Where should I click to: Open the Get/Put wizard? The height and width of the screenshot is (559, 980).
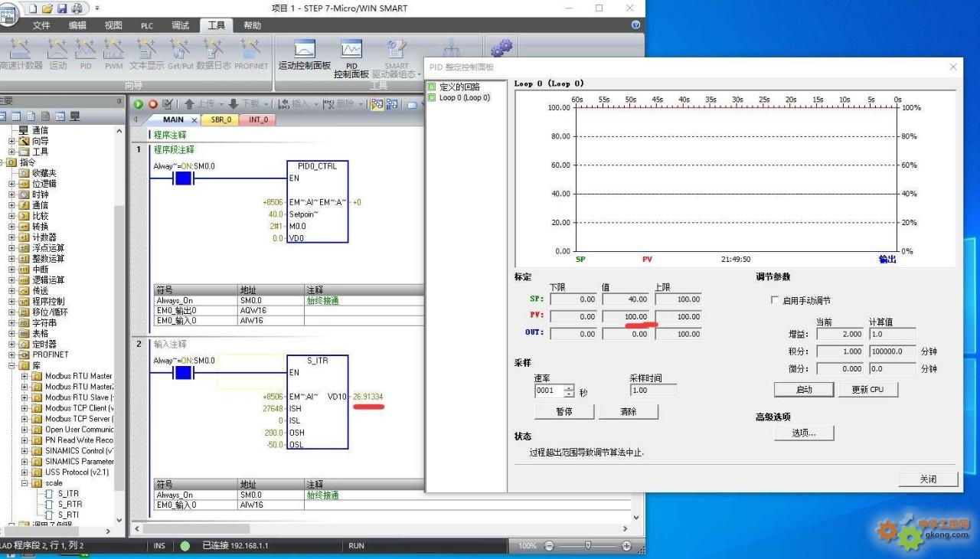[x=181, y=54]
